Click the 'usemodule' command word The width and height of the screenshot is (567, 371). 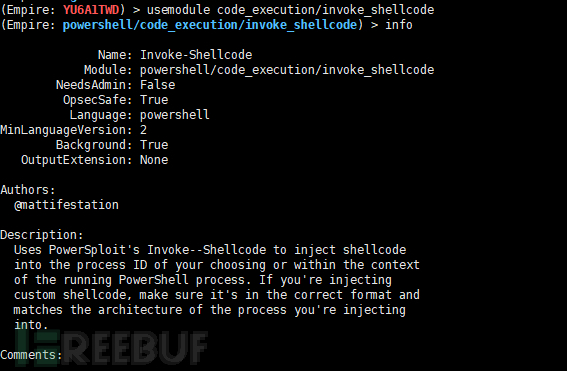click(x=178, y=10)
